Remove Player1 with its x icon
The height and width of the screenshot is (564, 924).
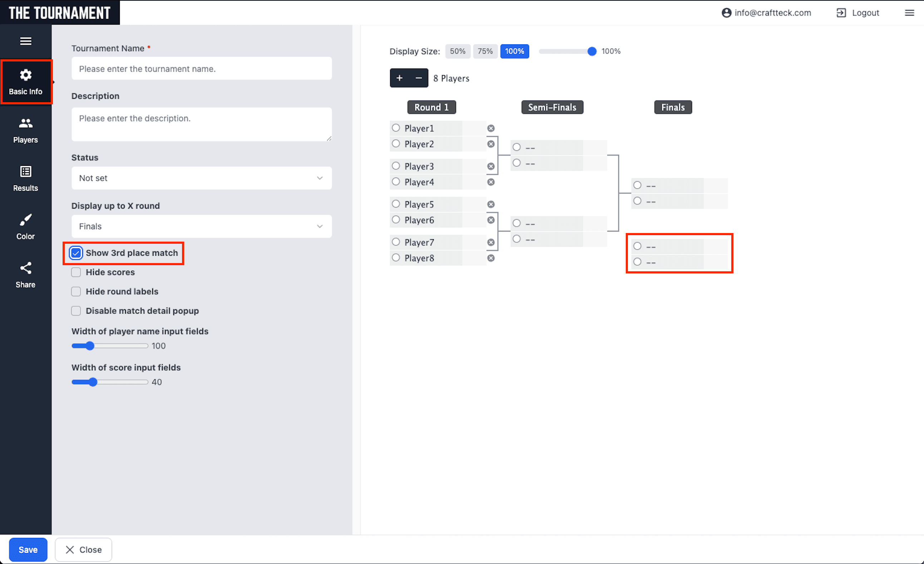491,128
